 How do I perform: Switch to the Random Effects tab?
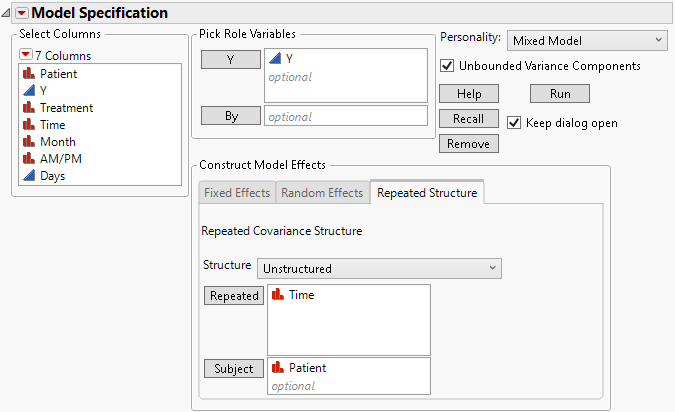[321, 193]
